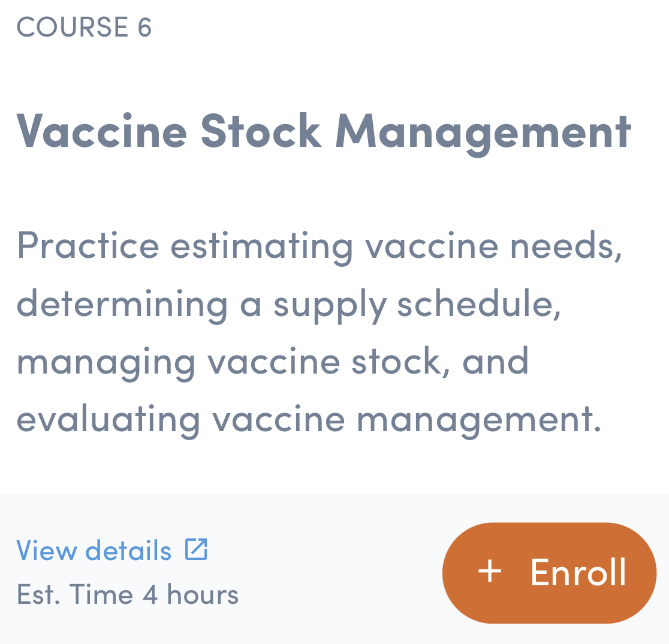Click the line 'evaluating vaccine management.'
The image size is (669, 644).
[309, 419]
